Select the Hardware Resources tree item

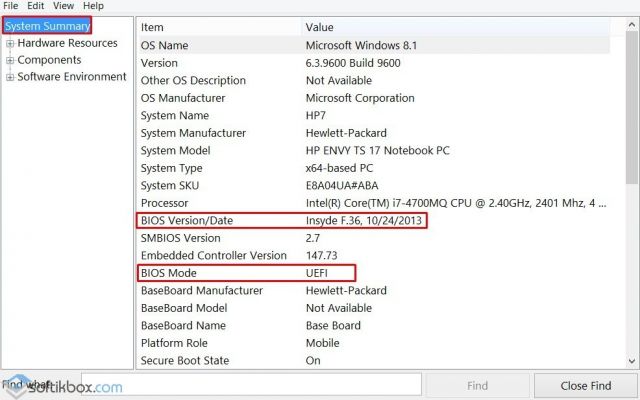pyautogui.click(x=67, y=43)
